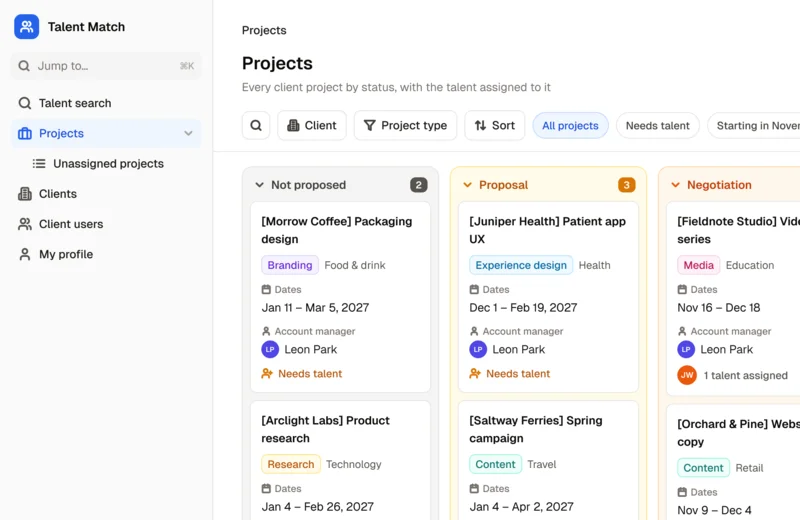Click the person icon by Juniper Health account manager

[474, 331]
